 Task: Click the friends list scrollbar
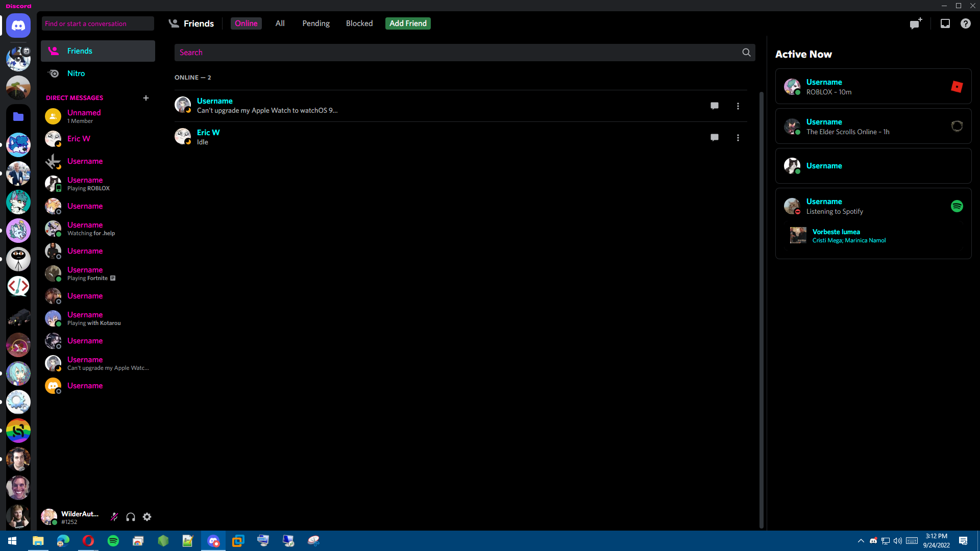(761, 310)
